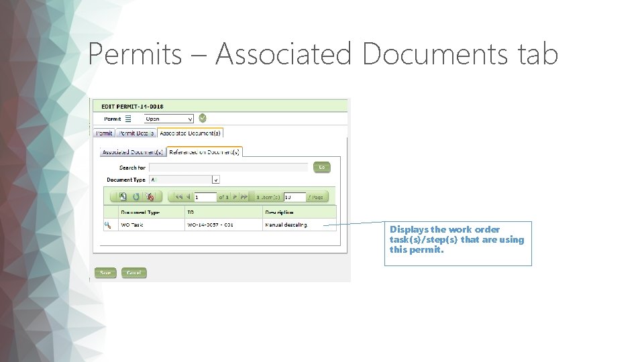The image size is (644, 362).
Task: Sort by Description column header
Action: 299,213
